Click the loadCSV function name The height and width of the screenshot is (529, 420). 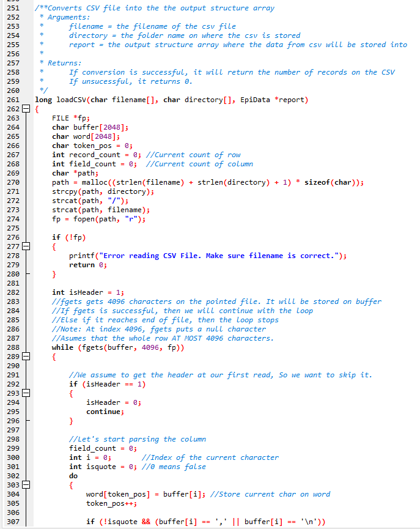tap(71, 100)
